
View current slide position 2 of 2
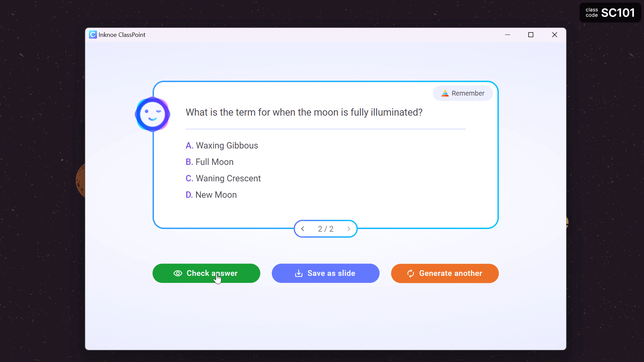[x=326, y=229]
